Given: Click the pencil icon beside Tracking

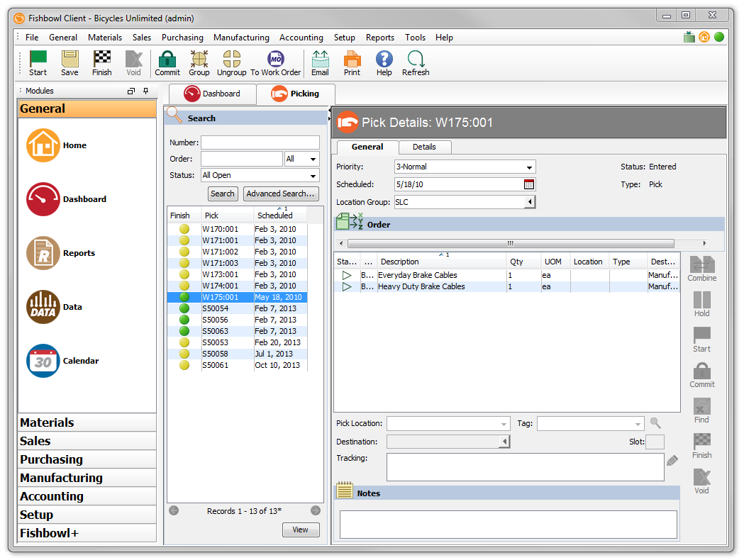Looking at the screenshot, I should [672, 461].
